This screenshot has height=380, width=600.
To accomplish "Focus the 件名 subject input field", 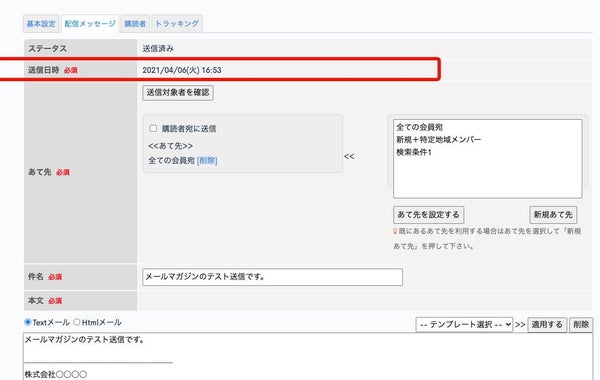I will tap(272, 277).
